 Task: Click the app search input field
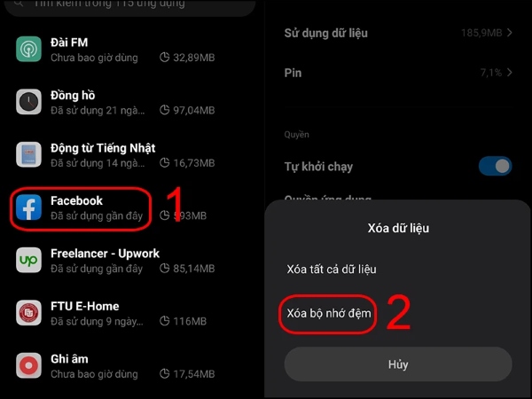coord(130,5)
